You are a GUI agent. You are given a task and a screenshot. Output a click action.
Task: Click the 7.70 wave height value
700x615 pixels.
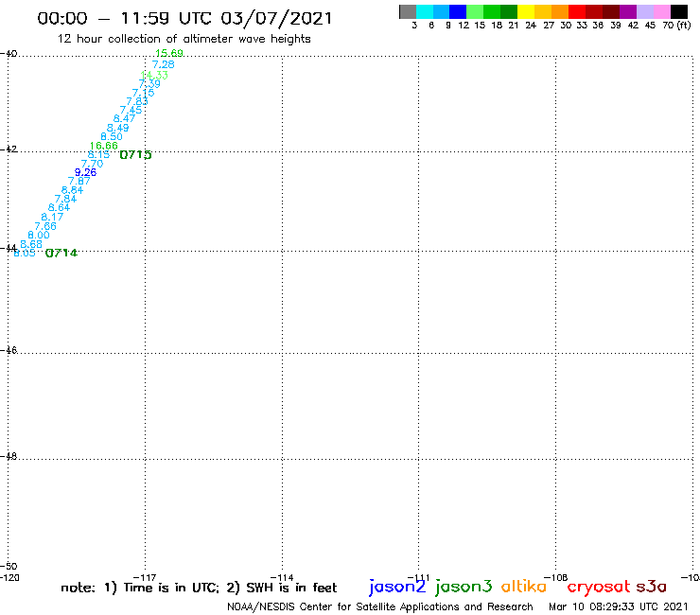coord(92,164)
